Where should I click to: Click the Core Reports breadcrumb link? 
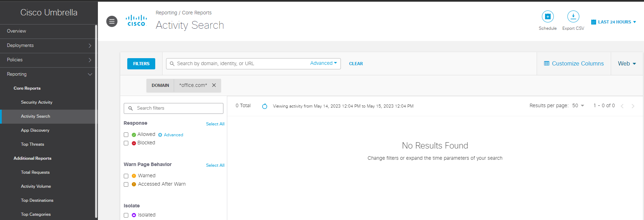(197, 13)
